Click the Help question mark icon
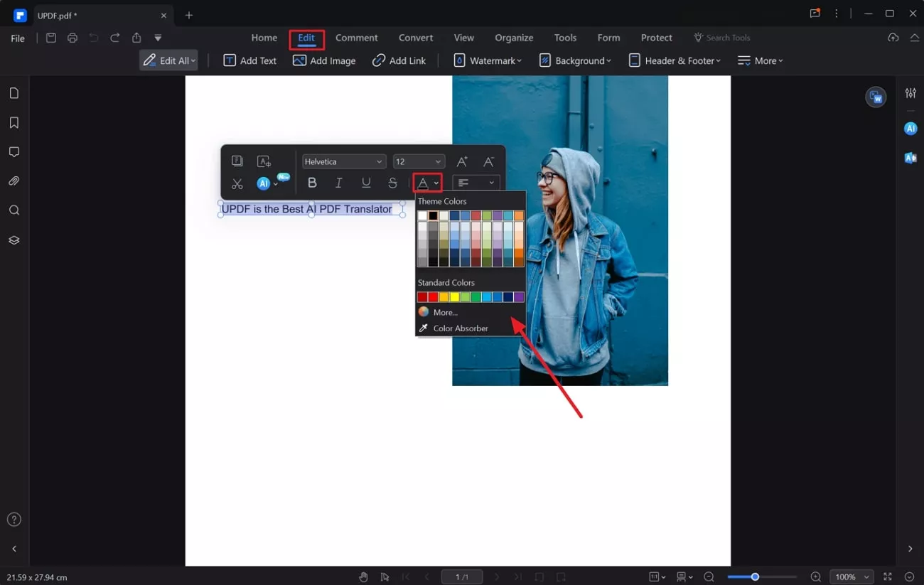The width and height of the screenshot is (924, 585). (14, 520)
